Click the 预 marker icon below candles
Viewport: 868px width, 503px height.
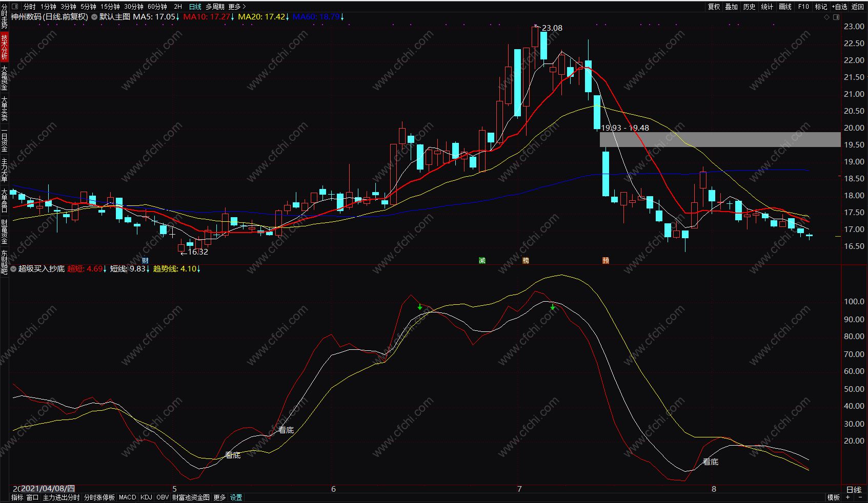point(605,261)
